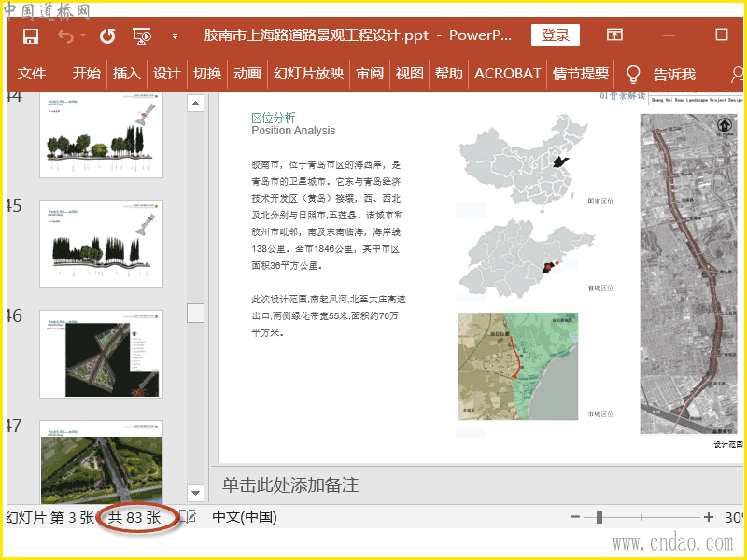The width and height of the screenshot is (747, 560).
Task: Click the Save icon in quick access toolbar
Action: (x=31, y=36)
